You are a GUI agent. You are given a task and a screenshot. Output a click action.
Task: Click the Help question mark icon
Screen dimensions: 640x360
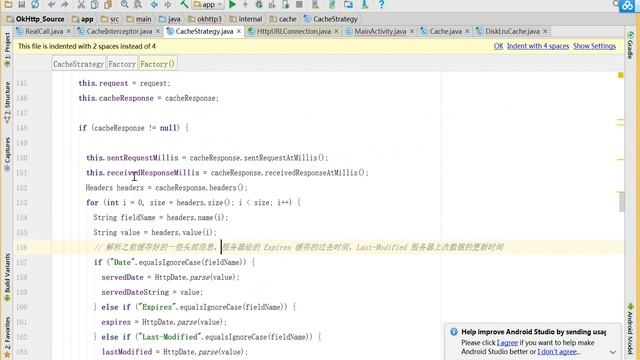coord(381,4)
